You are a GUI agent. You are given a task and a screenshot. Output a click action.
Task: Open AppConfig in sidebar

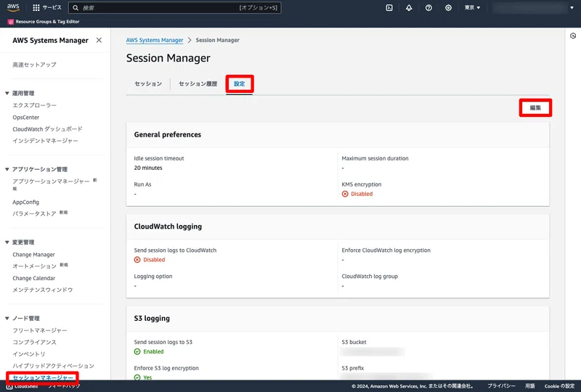click(x=25, y=203)
